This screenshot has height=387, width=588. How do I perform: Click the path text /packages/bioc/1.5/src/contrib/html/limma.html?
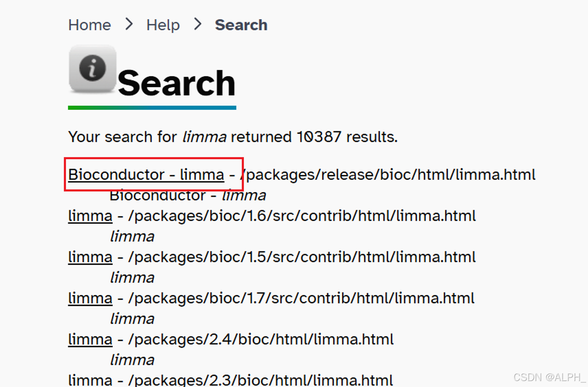302,257
